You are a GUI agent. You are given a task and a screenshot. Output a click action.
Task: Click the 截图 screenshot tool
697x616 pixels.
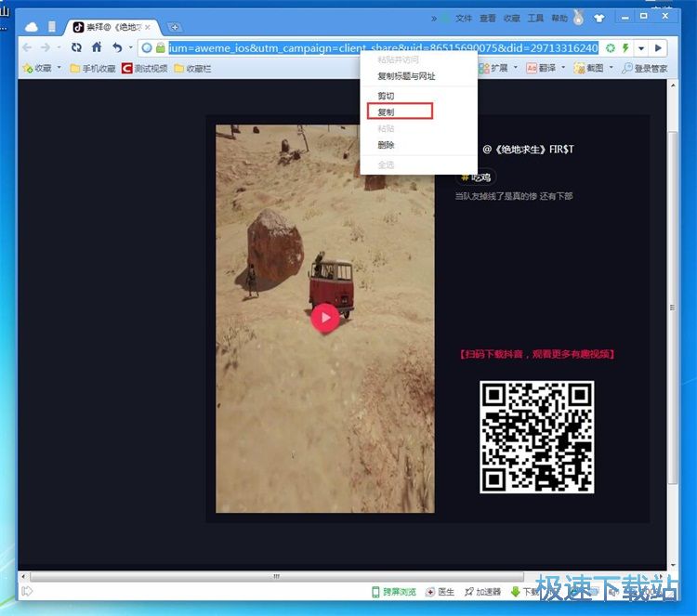[x=588, y=68]
